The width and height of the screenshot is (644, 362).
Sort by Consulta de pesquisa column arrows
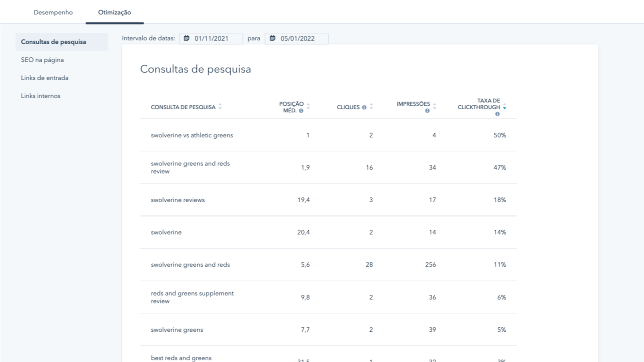(x=220, y=106)
